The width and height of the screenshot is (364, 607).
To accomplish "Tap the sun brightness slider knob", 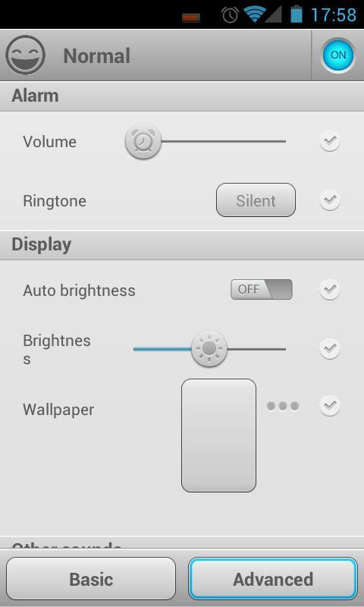I will click(x=209, y=349).
